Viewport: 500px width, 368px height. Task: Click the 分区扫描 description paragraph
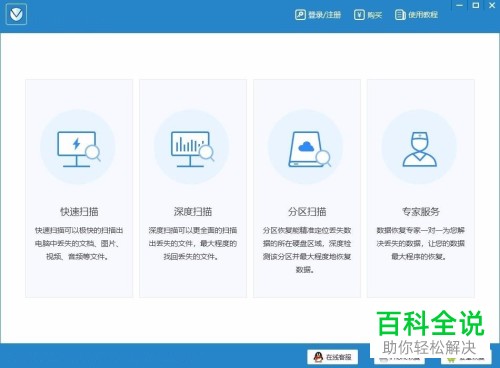click(x=307, y=250)
